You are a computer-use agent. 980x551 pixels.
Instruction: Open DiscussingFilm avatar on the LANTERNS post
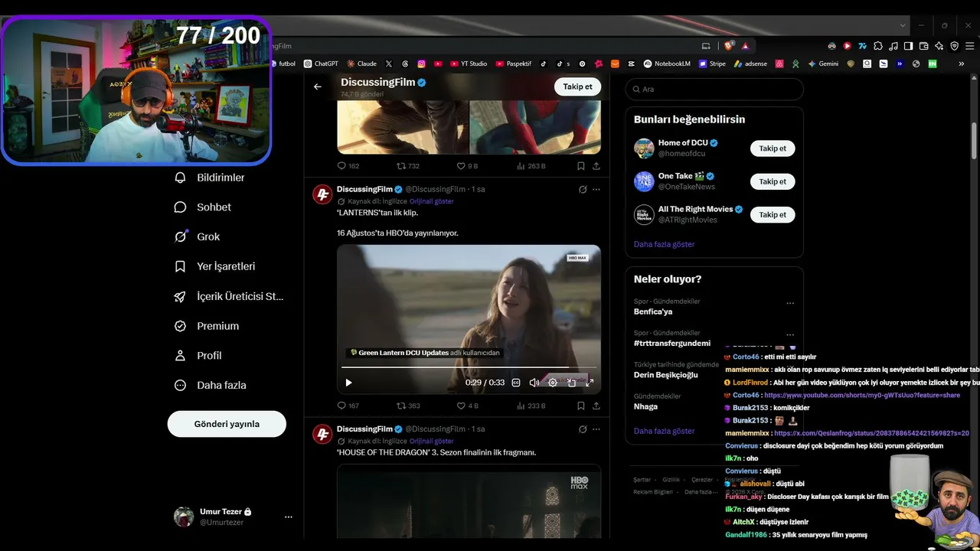pos(322,194)
